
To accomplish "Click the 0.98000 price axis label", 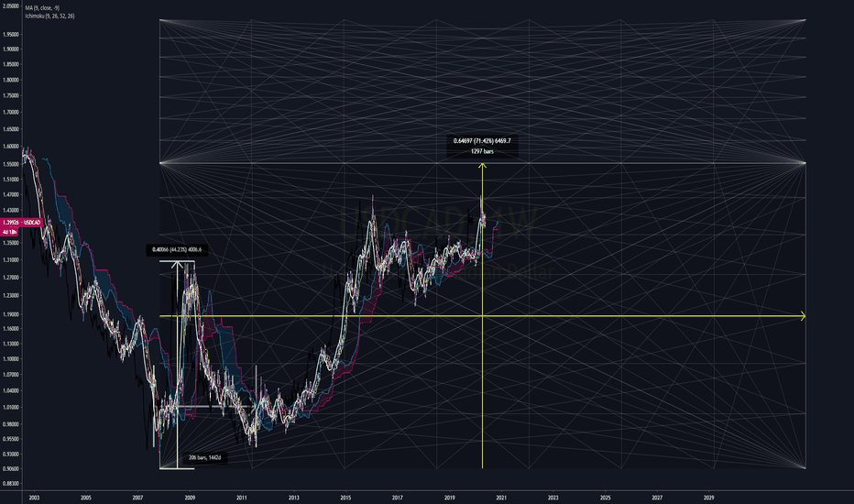I will point(11,424).
